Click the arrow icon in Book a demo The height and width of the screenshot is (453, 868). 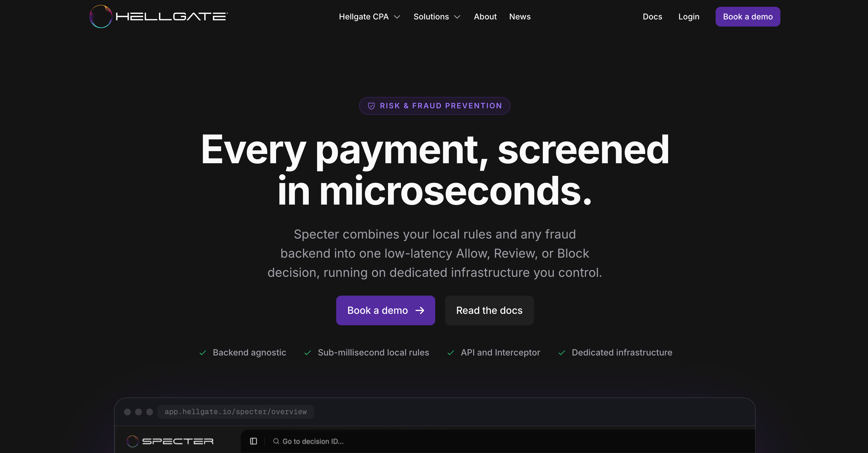pos(420,310)
